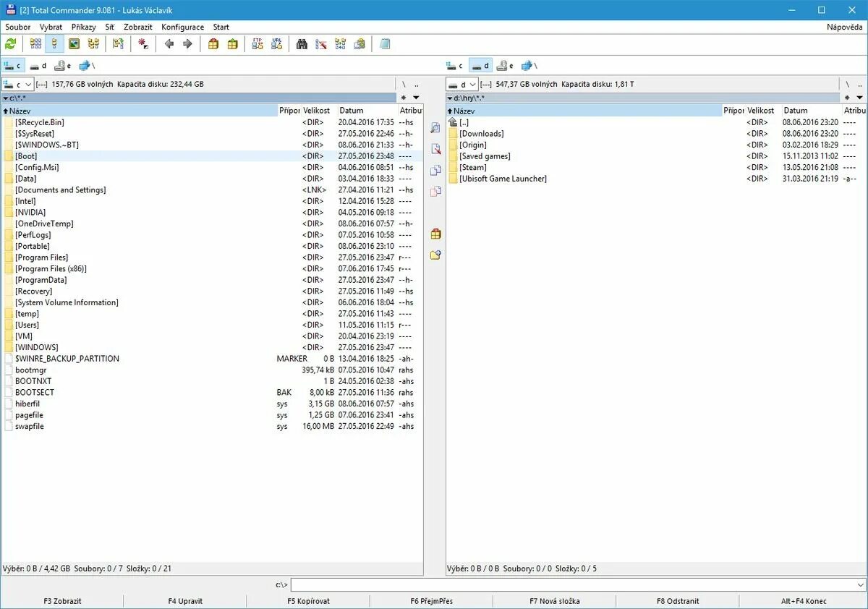Select drive d button in right panel
The image size is (868, 609).
[481, 66]
